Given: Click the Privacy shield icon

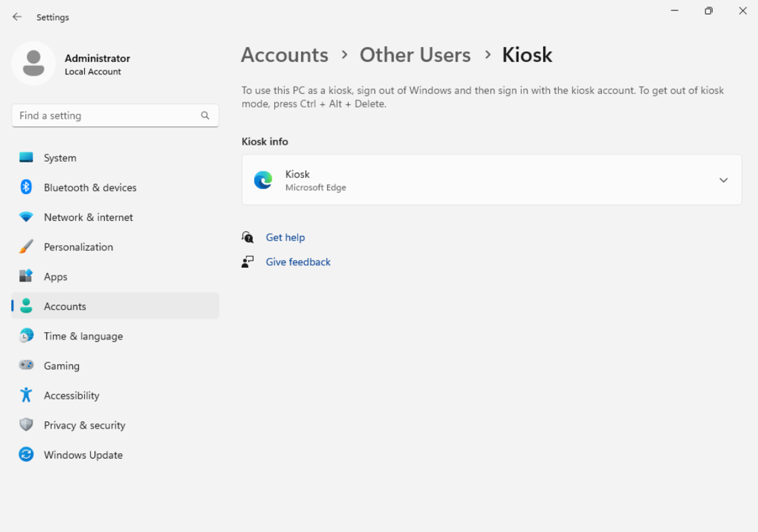Looking at the screenshot, I should [26, 425].
